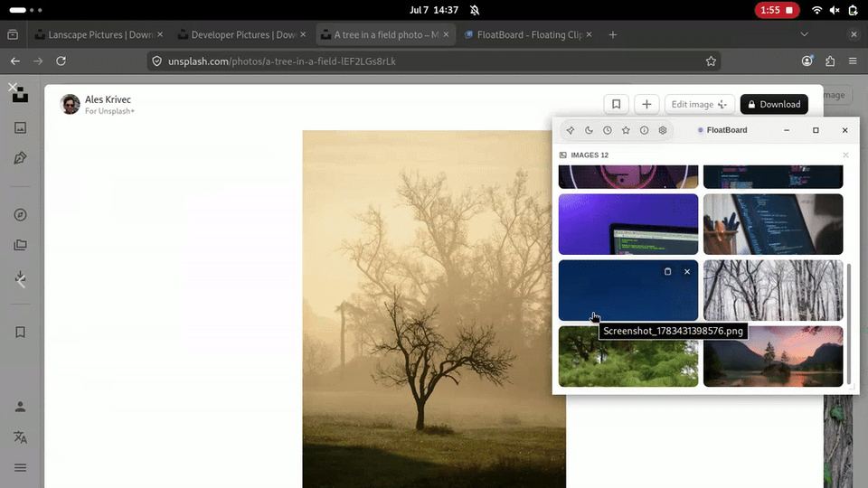Screen dimensions: 868x488
Task: Bookmark page with address bar star
Action: pos(711,61)
